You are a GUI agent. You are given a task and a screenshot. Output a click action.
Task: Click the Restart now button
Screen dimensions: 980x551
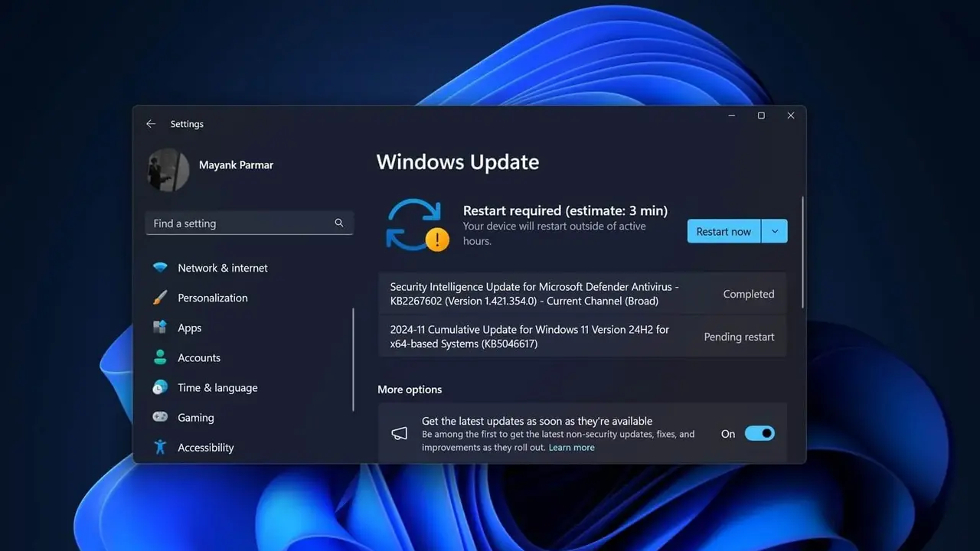tap(724, 231)
